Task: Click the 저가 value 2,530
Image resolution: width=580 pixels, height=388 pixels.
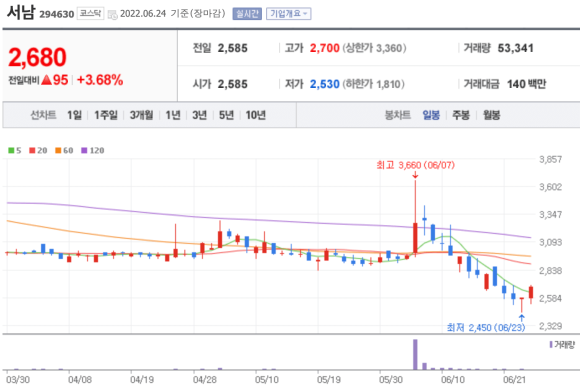Action: (325, 84)
